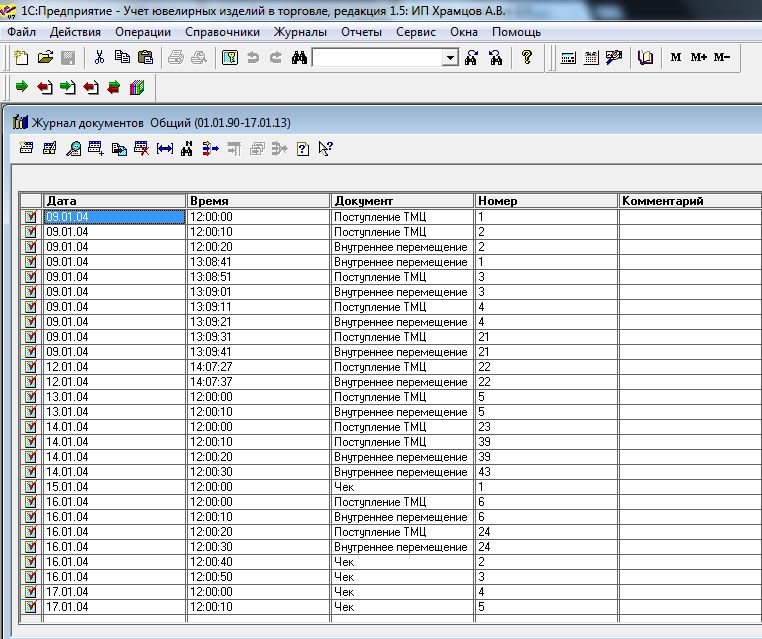This screenshot has width=762, height=639.
Task: Click the red-green double arrow icon
Action: 114,87
